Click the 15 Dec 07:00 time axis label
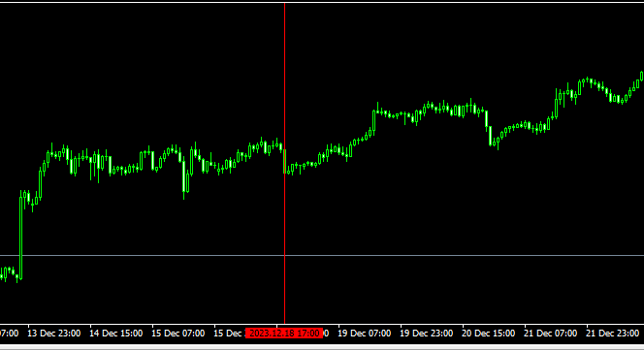The image size is (644, 350). (x=177, y=334)
